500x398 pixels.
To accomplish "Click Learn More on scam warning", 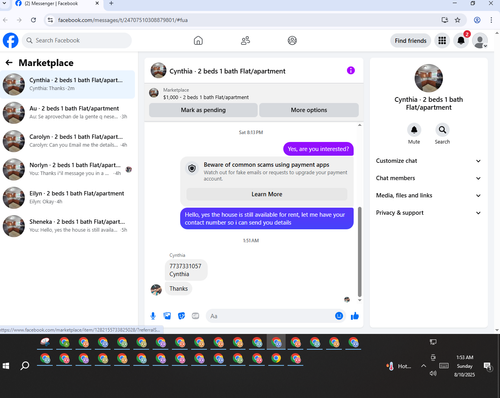I will click(x=267, y=194).
